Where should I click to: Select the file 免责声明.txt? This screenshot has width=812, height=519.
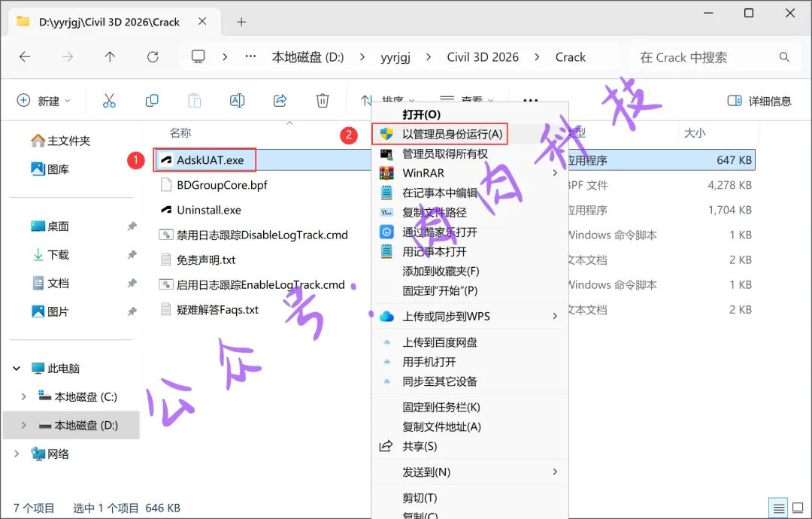[x=206, y=259]
